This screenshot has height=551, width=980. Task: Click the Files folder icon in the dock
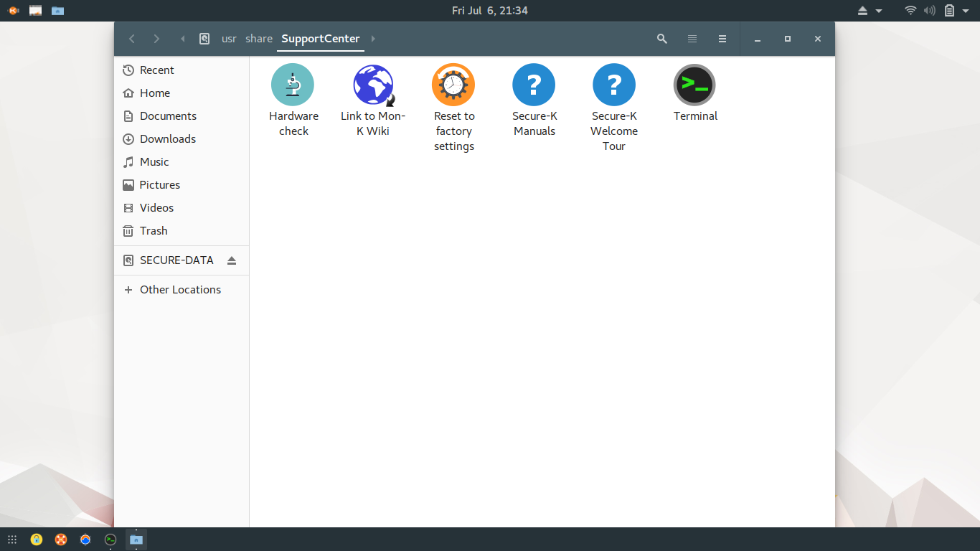tap(136, 540)
